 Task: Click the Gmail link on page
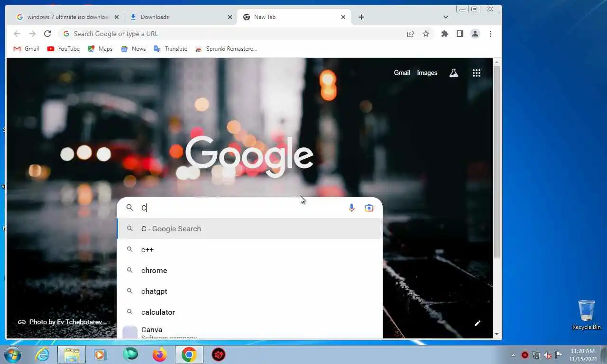[402, 73]
